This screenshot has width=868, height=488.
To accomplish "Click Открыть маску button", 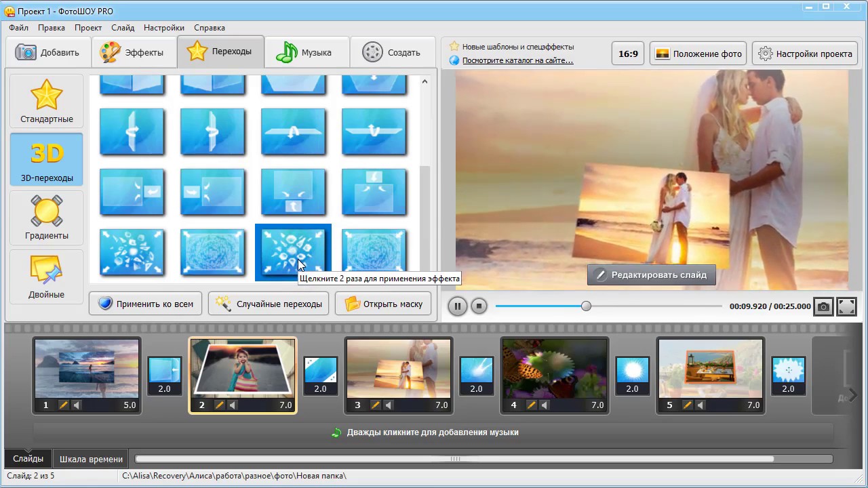I will coord(383,304).
